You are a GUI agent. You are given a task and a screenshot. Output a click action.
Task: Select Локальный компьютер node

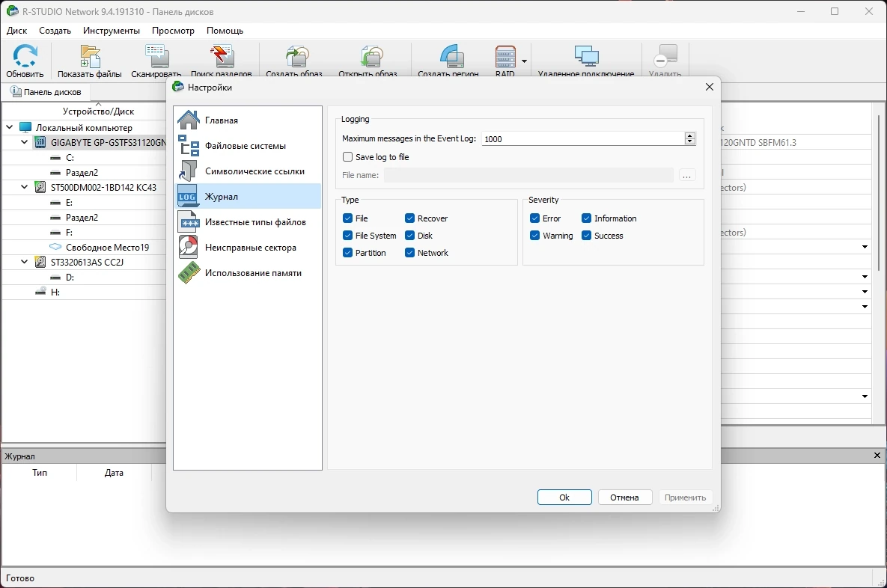(84, 128)
